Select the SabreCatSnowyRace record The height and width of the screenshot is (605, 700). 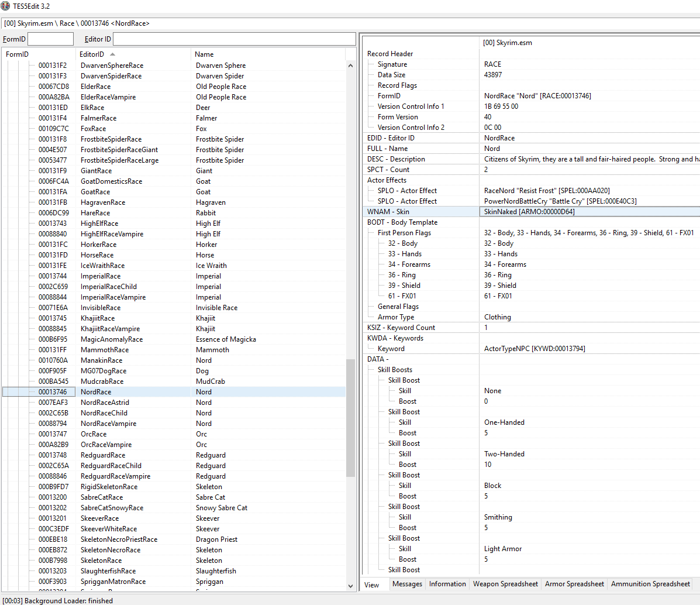[x=174, y=508]
